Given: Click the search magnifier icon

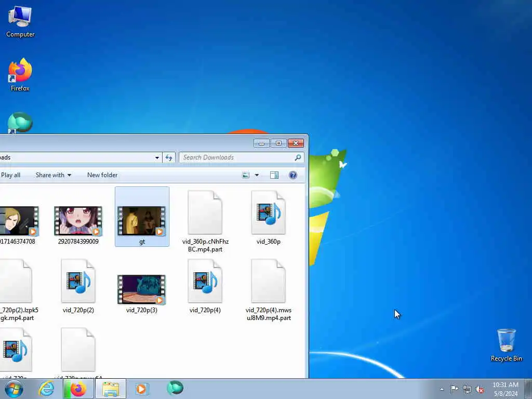Looking at the screenshot, I should click(x=298, y=157).
